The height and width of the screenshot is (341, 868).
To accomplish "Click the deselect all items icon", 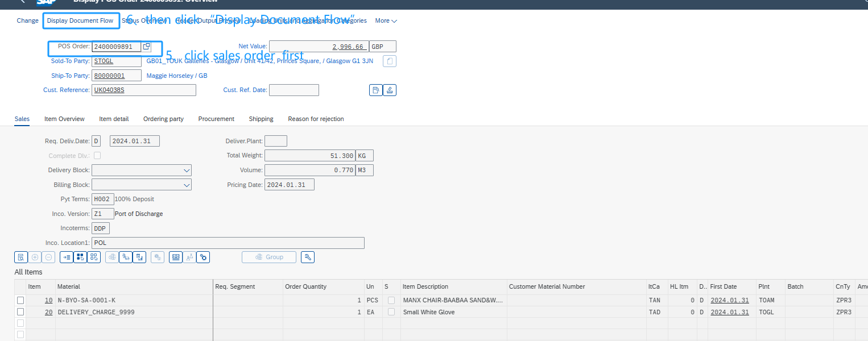I will [x=94, y=257].
